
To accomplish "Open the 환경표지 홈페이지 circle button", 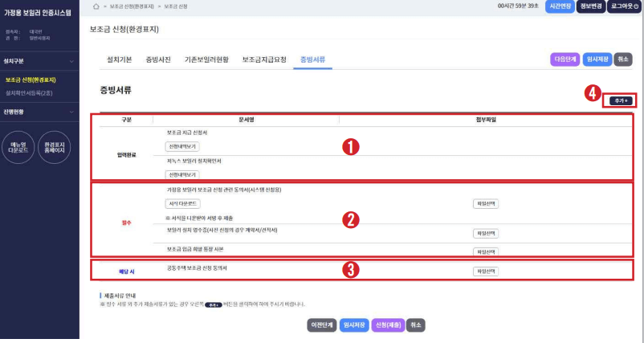I will pos(55,148).
